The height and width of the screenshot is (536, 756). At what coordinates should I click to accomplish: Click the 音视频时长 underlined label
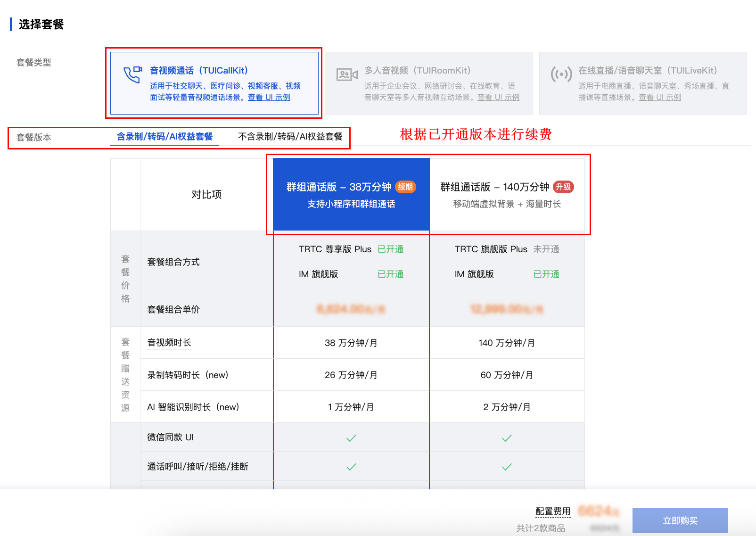[x=169, y=343]
